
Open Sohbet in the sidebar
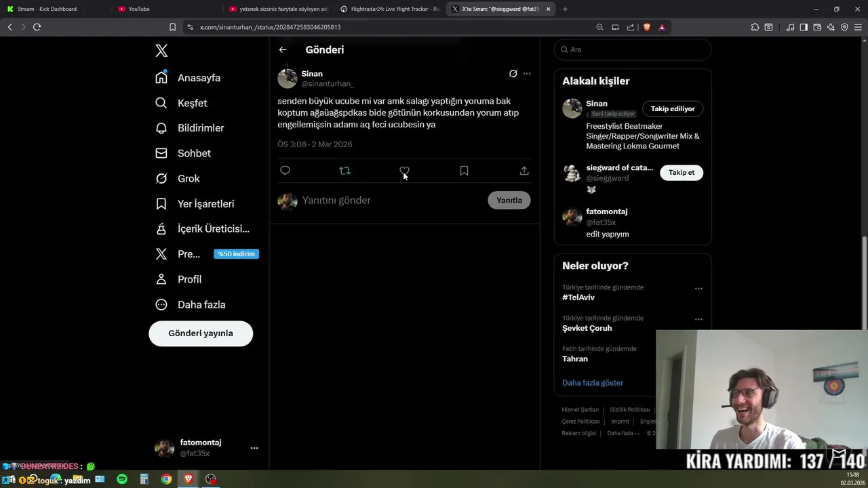pos(183,153)
